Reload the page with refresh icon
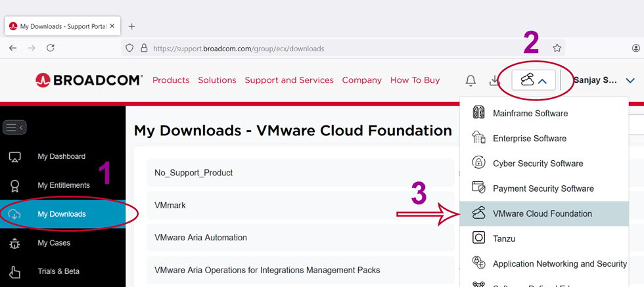The height and width of the screenshot is (287, 644). pos(51,48)
